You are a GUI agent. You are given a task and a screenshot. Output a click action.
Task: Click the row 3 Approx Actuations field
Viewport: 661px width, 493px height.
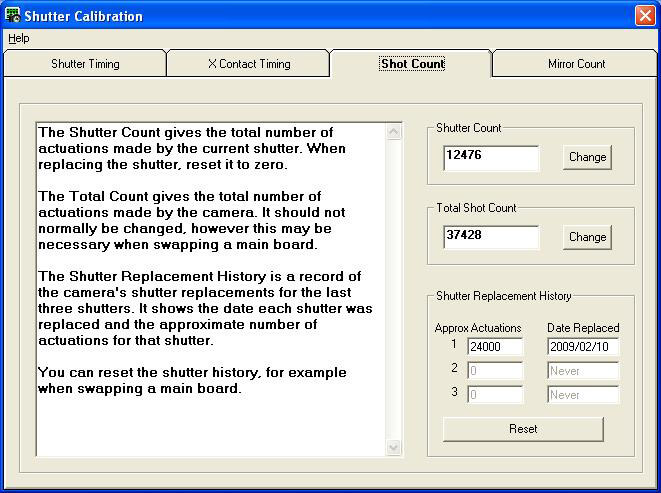click(495, 395)
